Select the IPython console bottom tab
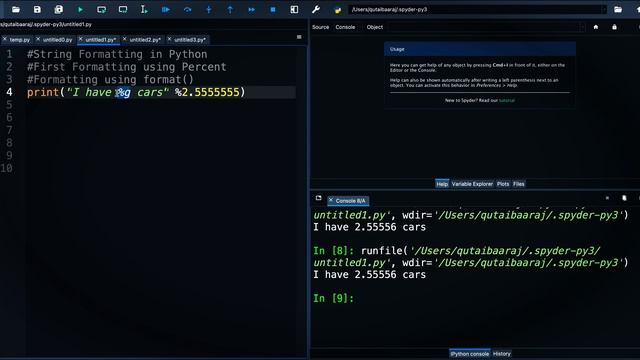This screenshot has width=640, height=360. pyautogui.click(x=469, y=354)
